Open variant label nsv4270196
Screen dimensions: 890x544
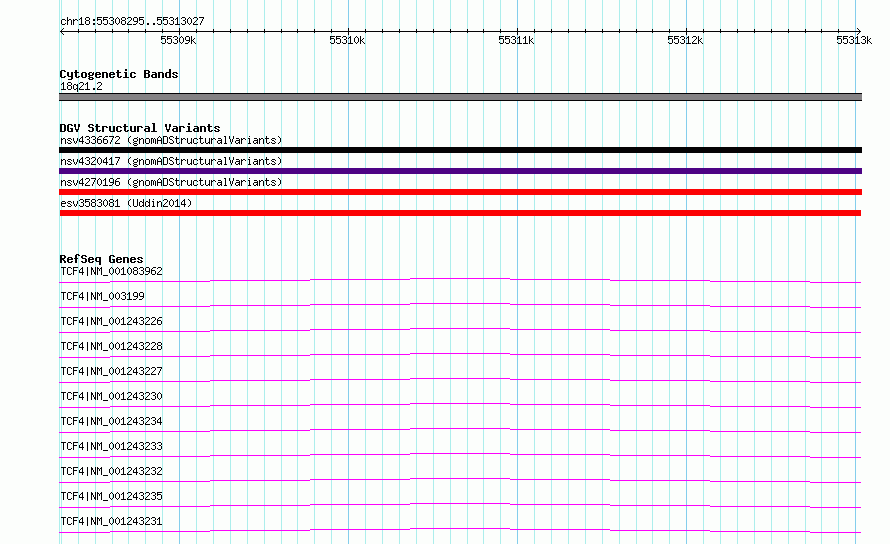[x=171, y=182]
